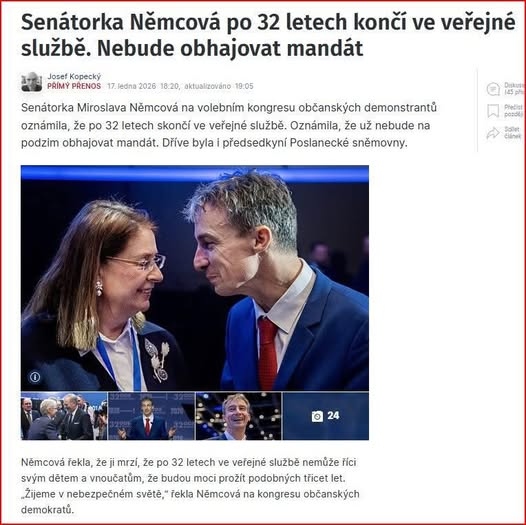This screenshot has height=525, width=526.
Task: Click the aktualizováno 19:05 timestamp
Action: pyautogui.click(x=219, y=86)
